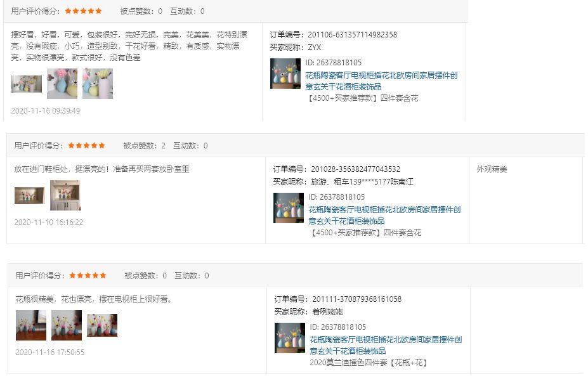The height and width of the screenshot is (383, 588).
Task: Open first TV cabinet review photo
Action: click(31, 325)
